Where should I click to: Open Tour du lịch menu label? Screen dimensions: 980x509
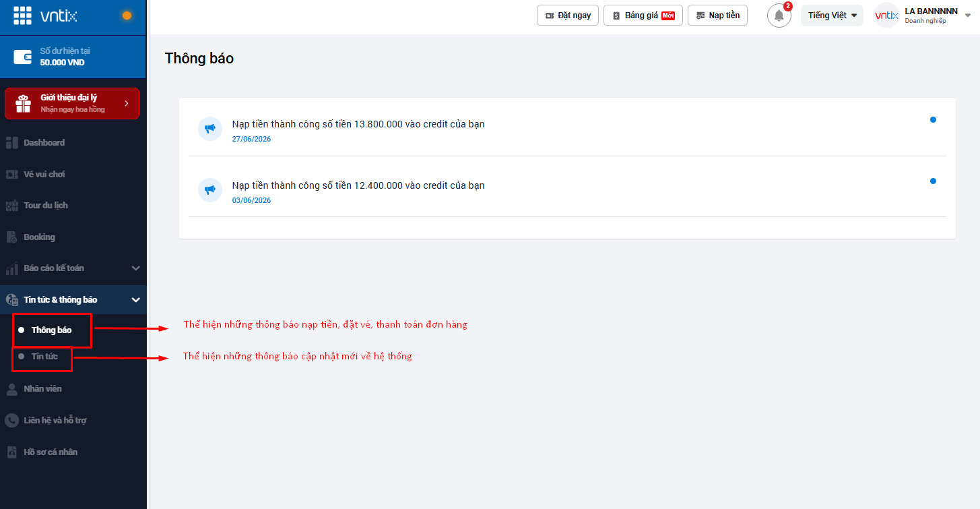(46, 206)
